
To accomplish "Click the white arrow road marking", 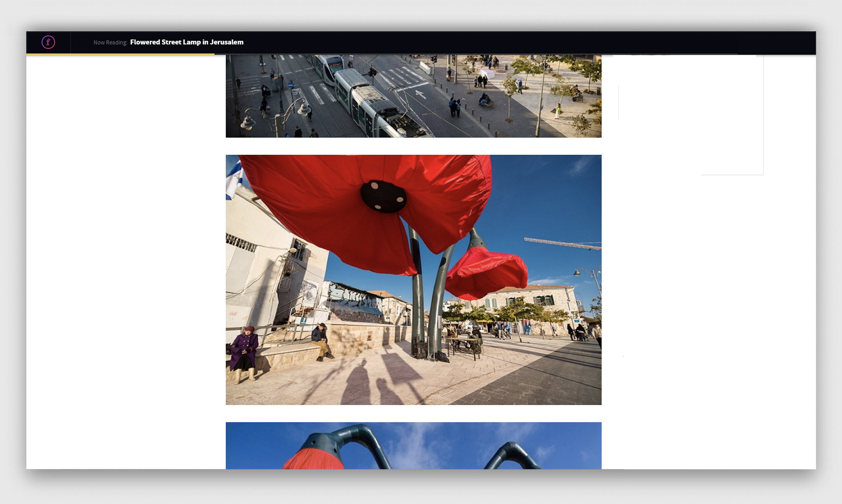I will [x=420, y=94].
